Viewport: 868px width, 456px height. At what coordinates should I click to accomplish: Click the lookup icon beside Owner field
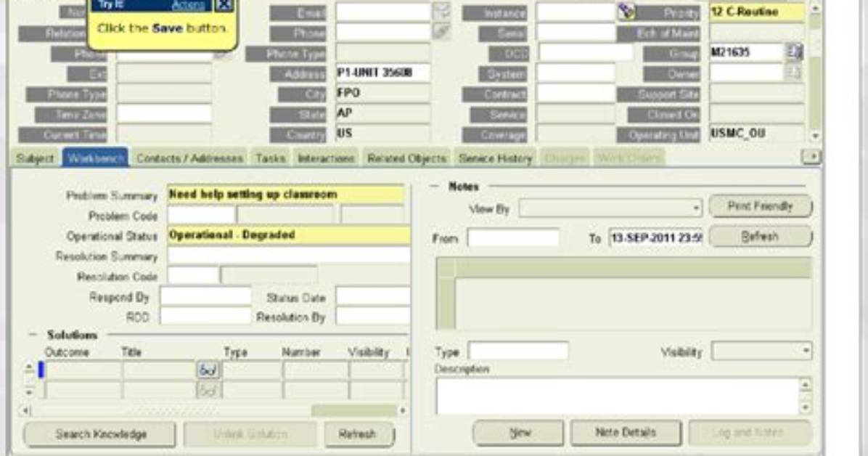coord(795,73)
